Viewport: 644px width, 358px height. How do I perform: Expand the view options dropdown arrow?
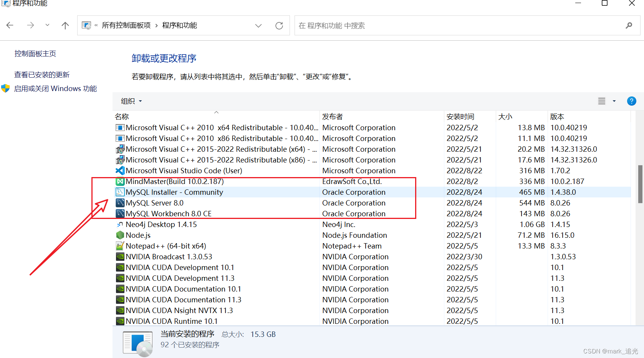(x=614, y=101)
